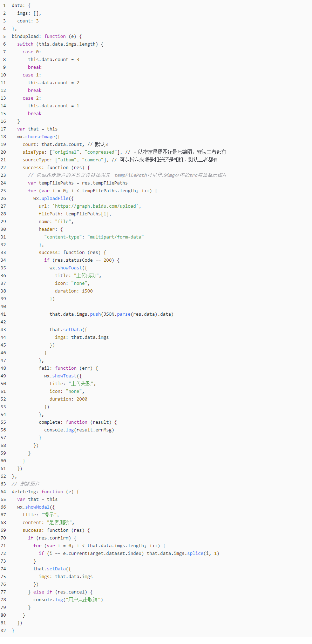The width and height of the screenshot is (312, 644).
Task: Click the "multipart/form-data" header value
Action: 115,237
